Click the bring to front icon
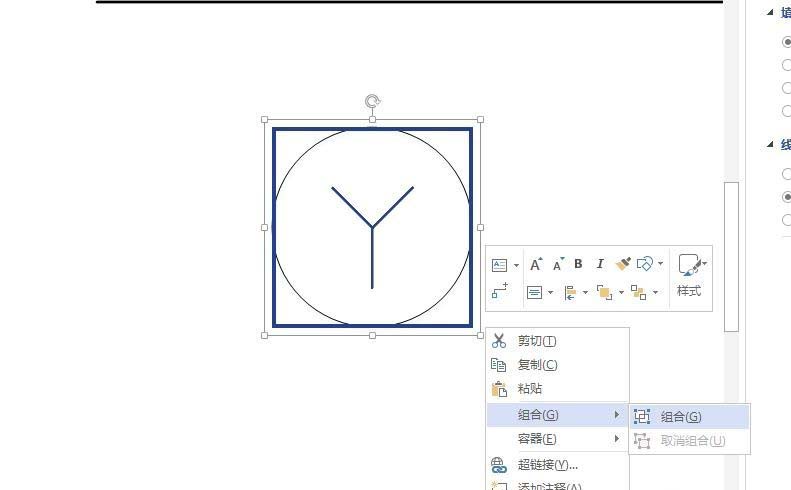The image size is (791, 490). [x=604, y=292]
